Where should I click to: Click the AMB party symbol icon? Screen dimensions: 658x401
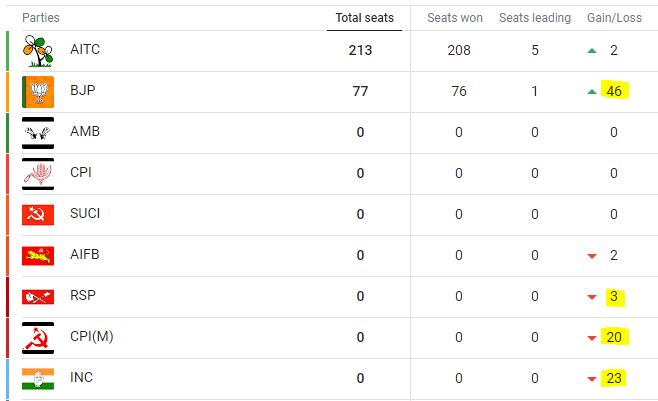click(x=38, y=132)
